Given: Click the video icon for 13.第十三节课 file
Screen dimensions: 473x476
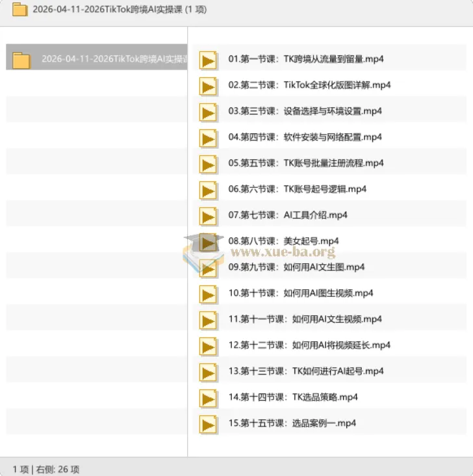Looking at the screenshot, I should pos(208,373).
